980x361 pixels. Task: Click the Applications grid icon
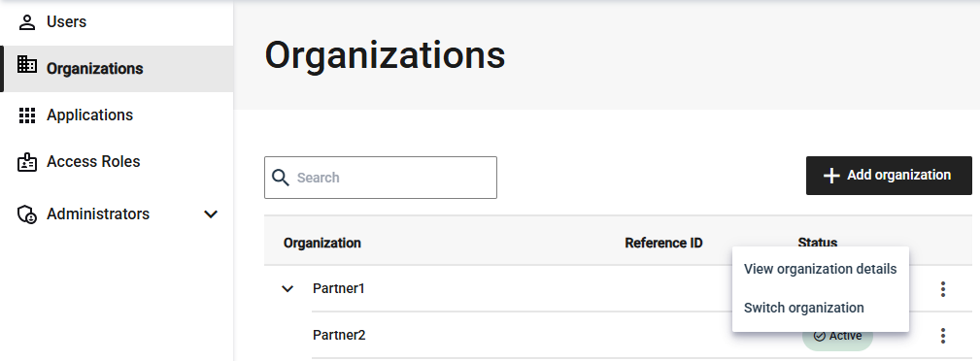point(27,115)
